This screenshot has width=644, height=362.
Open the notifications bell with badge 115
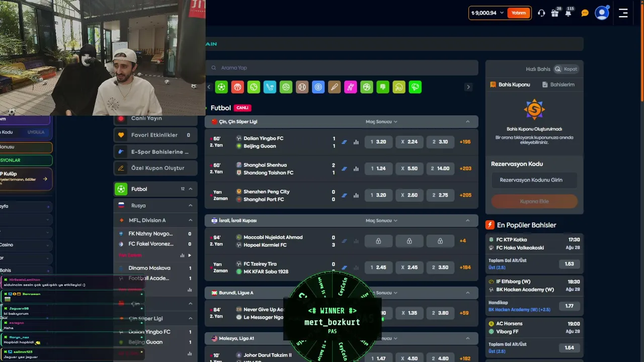pos(569,13)
